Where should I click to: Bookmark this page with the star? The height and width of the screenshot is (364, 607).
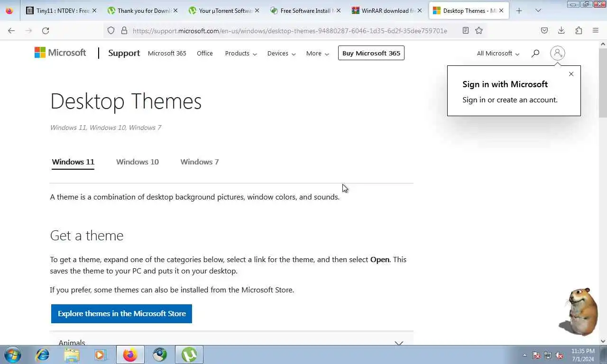479,30
